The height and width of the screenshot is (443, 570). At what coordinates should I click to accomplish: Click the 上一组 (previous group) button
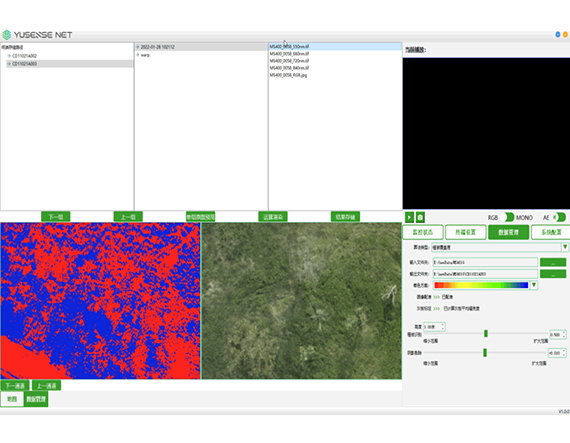click(128, 217)
